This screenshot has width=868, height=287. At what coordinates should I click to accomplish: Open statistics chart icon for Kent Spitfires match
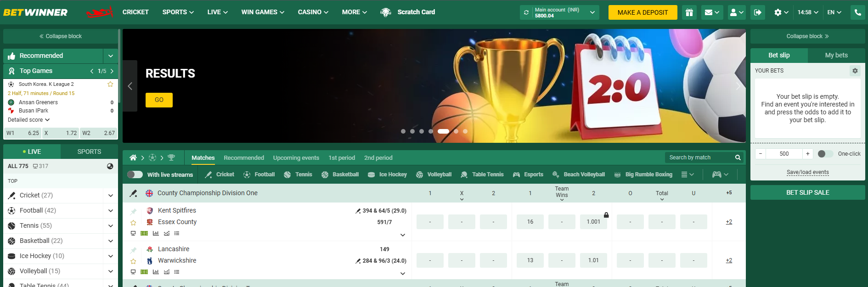tap(156, 233)
